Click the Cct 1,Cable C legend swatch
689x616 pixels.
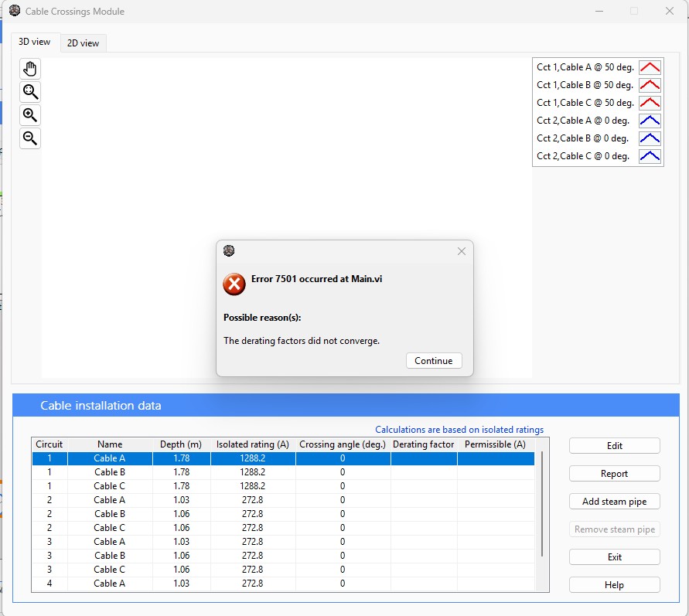click(x=650, y=103)
